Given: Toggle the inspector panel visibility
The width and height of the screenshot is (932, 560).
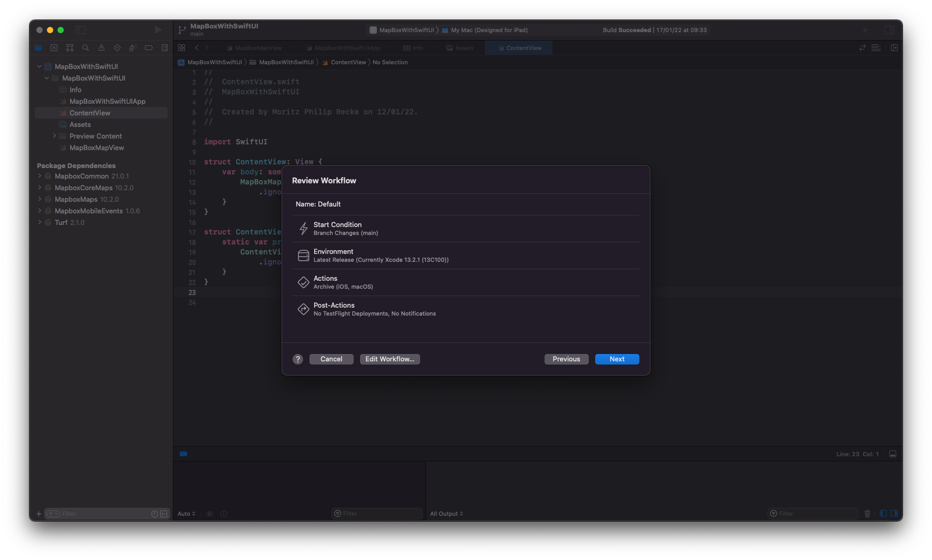Looking at the screenshot, I should click(x=889, y=30).
